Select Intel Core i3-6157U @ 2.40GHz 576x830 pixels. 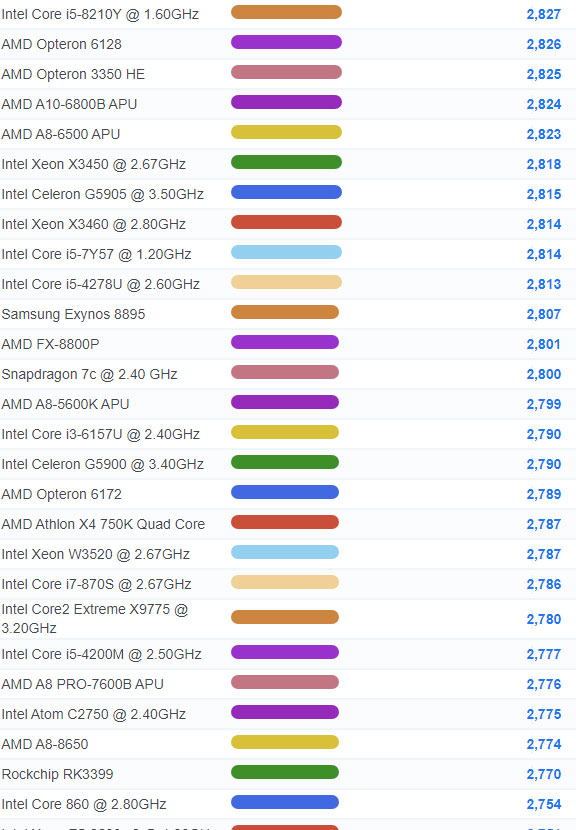pos(101,434)
